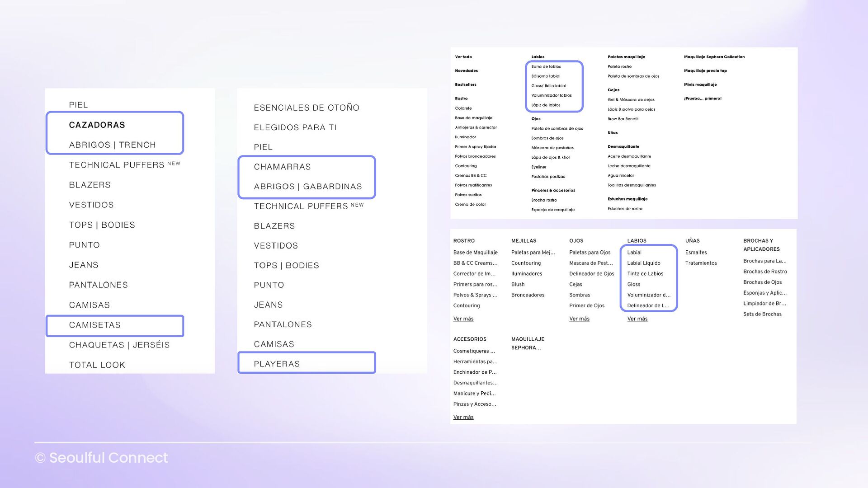Screen dimensions: 868x488
Task: Click PLAYERAS menu item
Action: (x=277, y=364)
